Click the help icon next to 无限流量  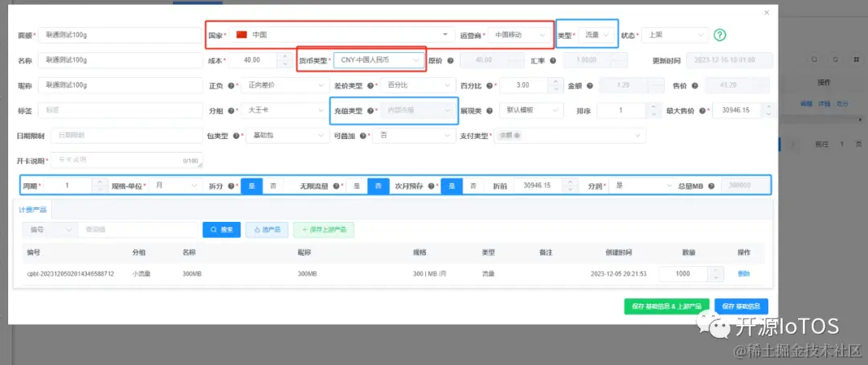pyautogui.click(x=336, y=186)
